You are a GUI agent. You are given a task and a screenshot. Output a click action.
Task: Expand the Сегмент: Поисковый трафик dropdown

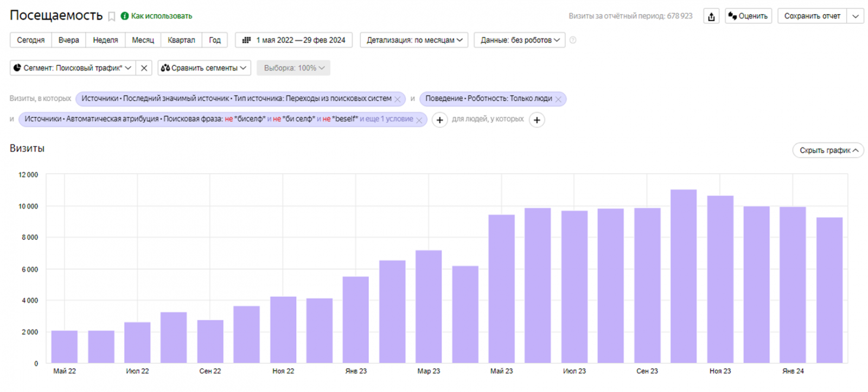pyautogui.click(x=73, y=68)
